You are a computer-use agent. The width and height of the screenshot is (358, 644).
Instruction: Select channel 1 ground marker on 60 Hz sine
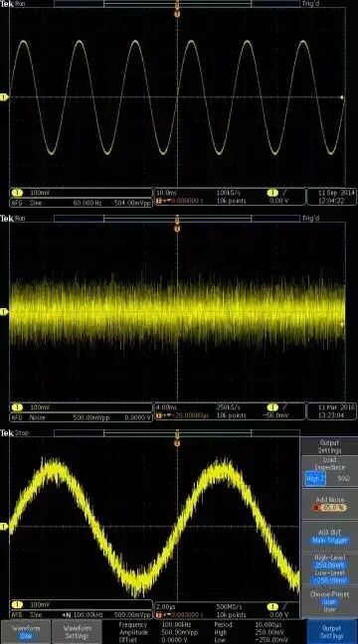point(4,97)
